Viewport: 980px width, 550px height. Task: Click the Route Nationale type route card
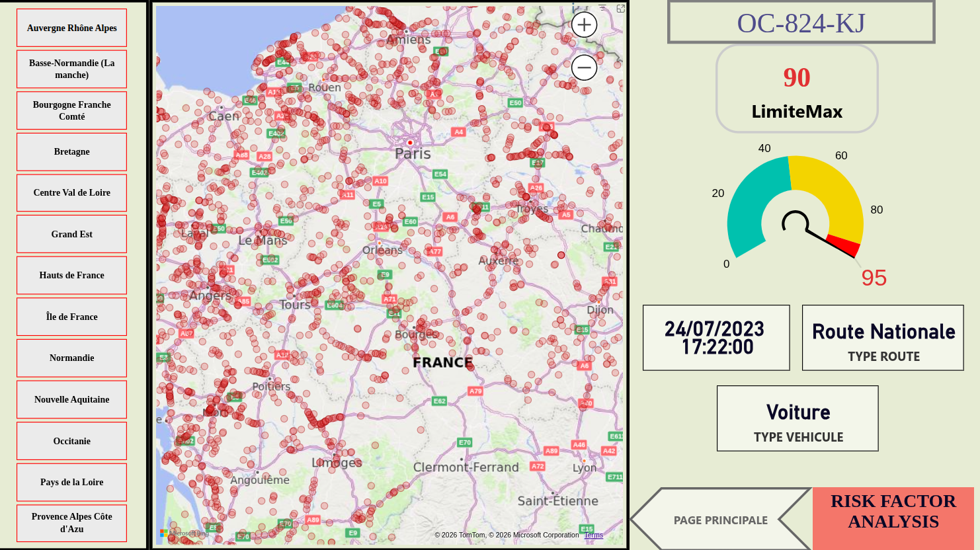(x=883, y=338)
